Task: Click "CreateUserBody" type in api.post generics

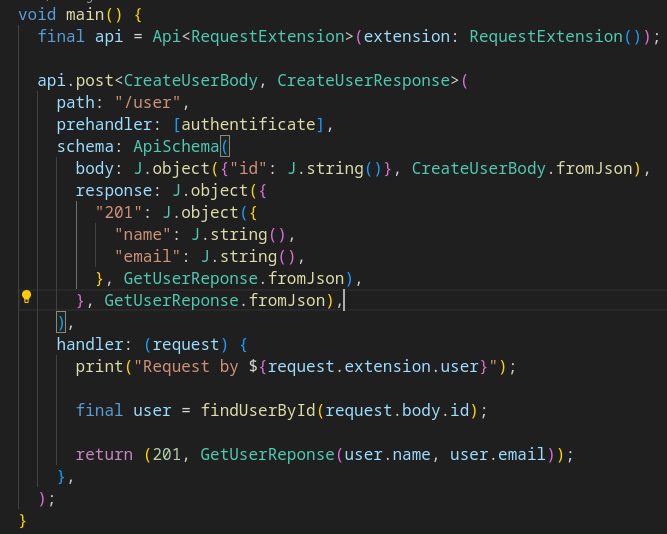Action: 191,81
